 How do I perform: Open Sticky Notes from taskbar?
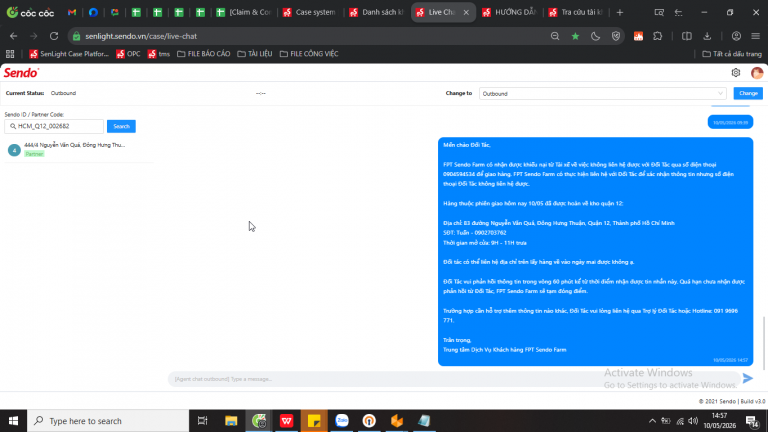coord(314,421)
